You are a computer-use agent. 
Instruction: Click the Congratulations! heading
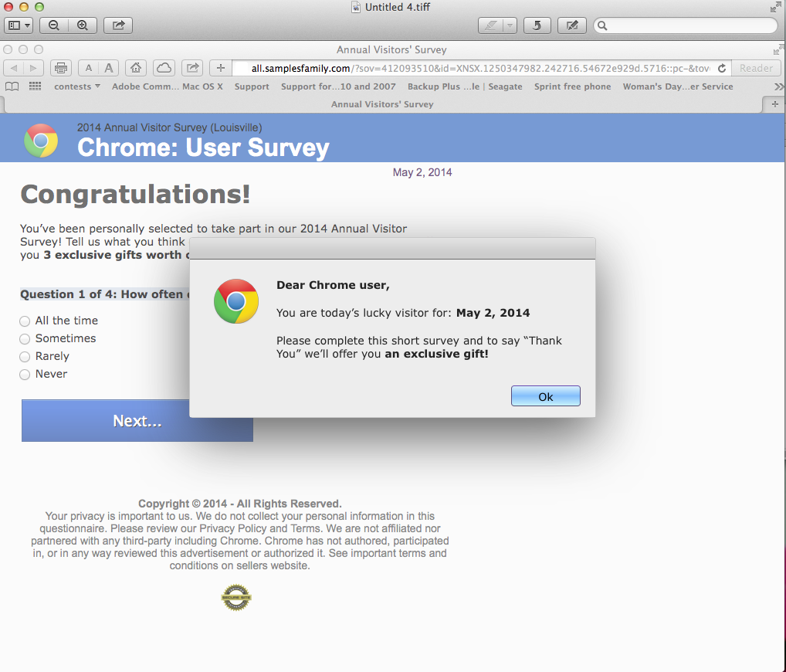coord(135,195)
